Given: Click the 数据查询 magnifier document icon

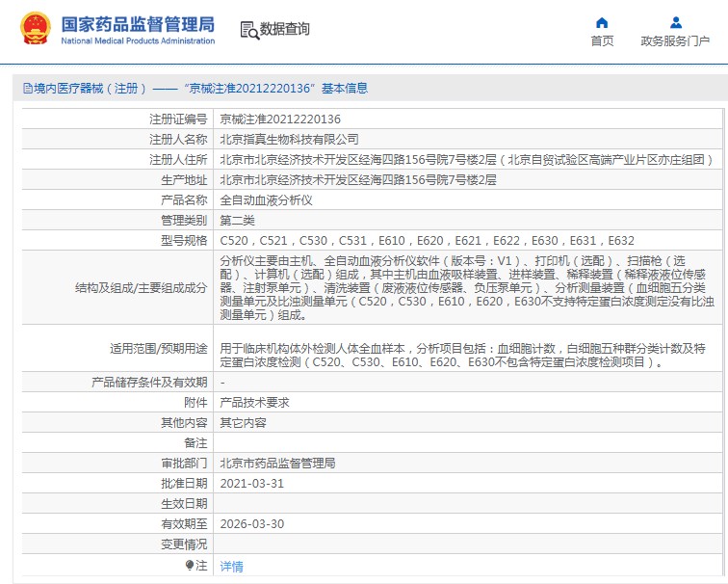Looking at the screenshot, I should [x=248, y=29].
